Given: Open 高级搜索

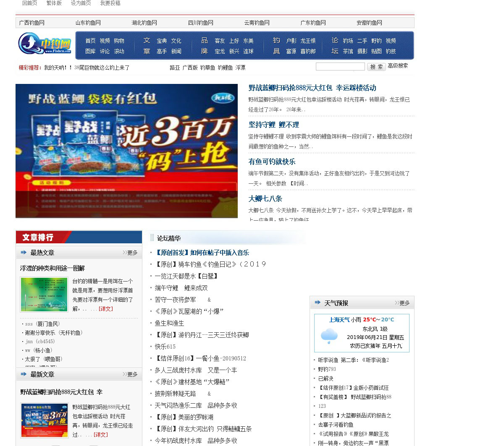Looking at the screenshot, I should [398, 66].
